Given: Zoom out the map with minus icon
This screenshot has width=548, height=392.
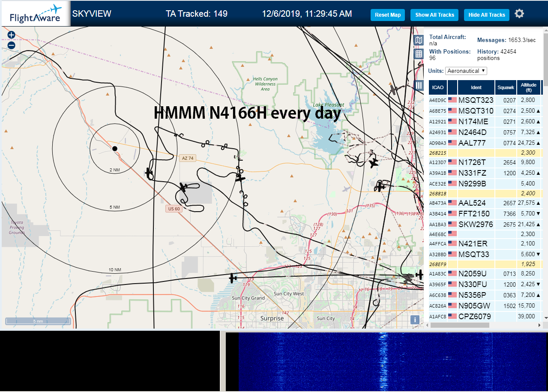Looking at the screenshot, I should click(11, 45).
